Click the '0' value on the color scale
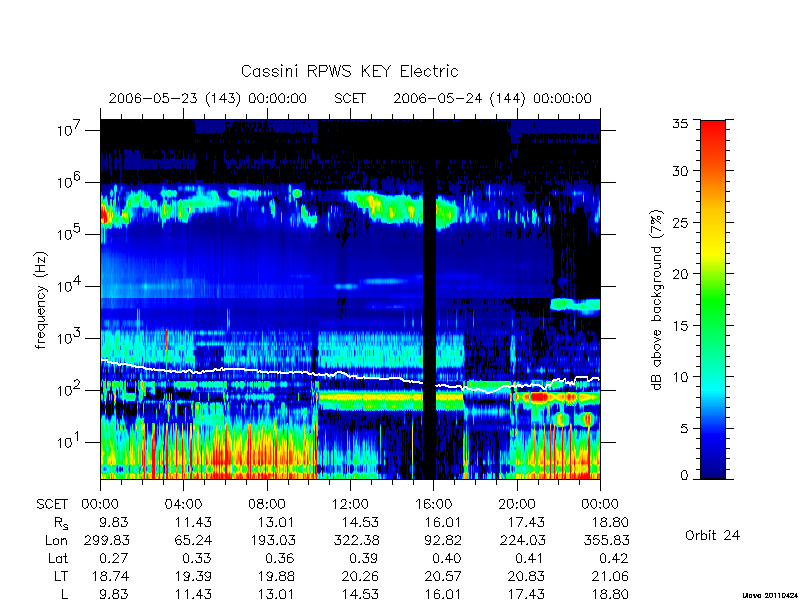Image resolution: width=800 pixels, height=600 pixels. [685, 475]
